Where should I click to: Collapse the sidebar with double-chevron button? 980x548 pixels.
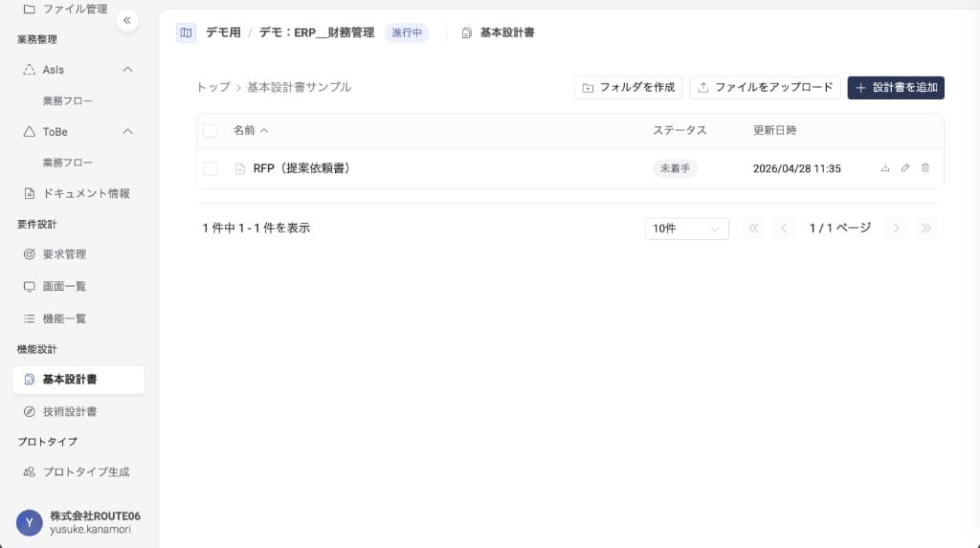(x=127, y=21)
